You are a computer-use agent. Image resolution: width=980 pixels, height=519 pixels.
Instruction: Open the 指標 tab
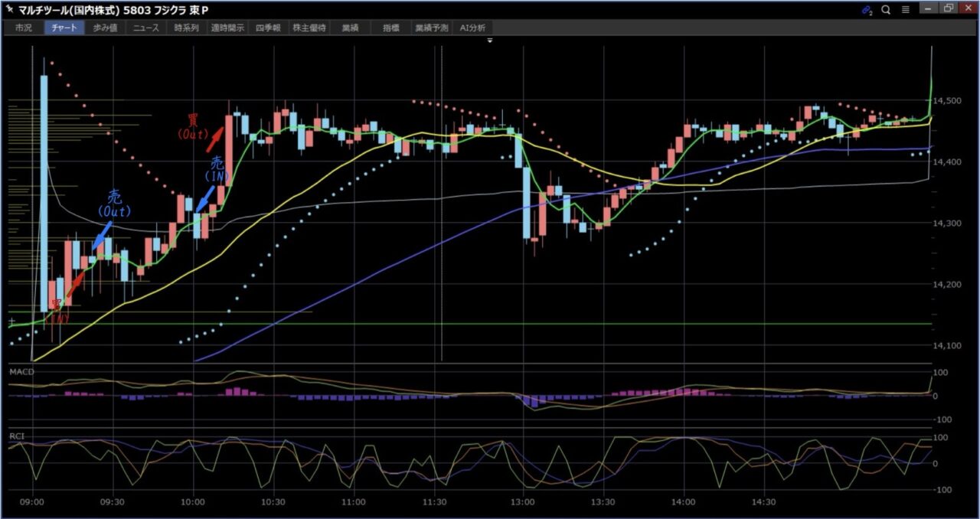coord(390,28)
